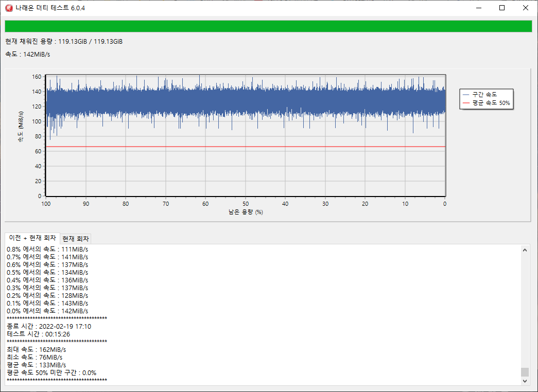Screen dimensions: 538x392
Task: Click the '평균 속도 50% 미만 구간 : 0.0%' line
Action: [51, 373]
